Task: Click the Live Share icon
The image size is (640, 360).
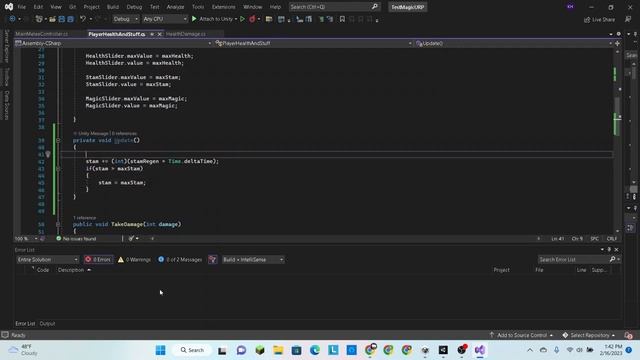Action: pos(587,19)
